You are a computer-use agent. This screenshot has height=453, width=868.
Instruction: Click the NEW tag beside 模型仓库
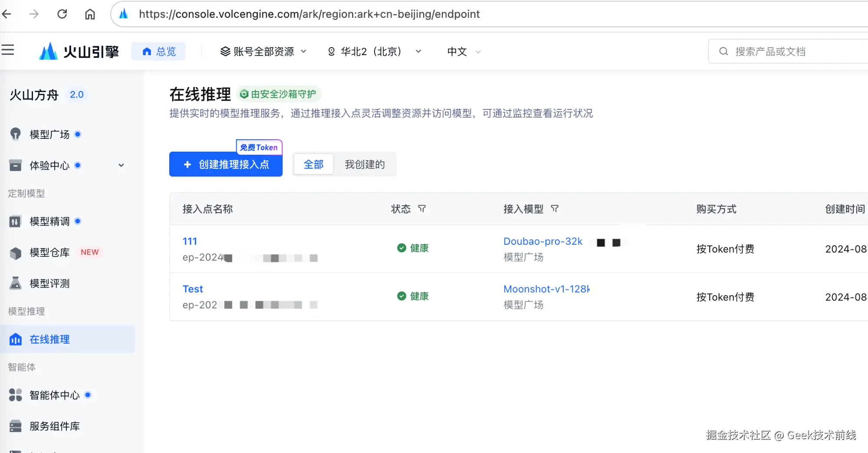pos(90,252)
